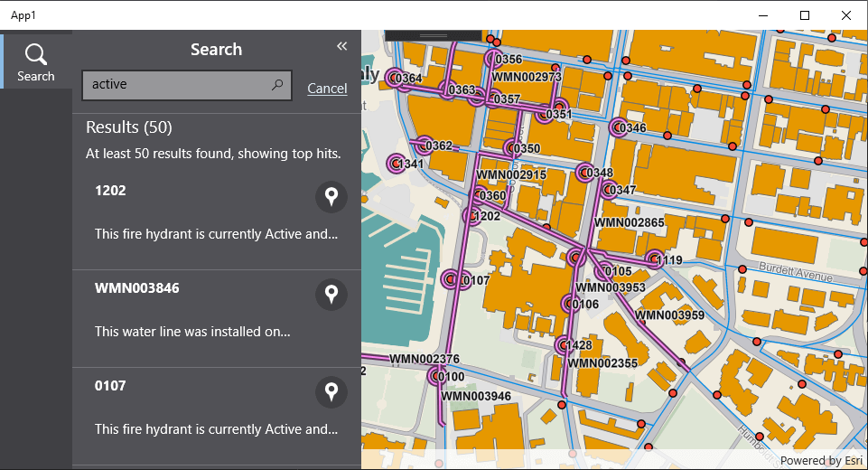Click location pin for result 1202
The width and height of the screenshot is (868, 470).
point(331,197)
